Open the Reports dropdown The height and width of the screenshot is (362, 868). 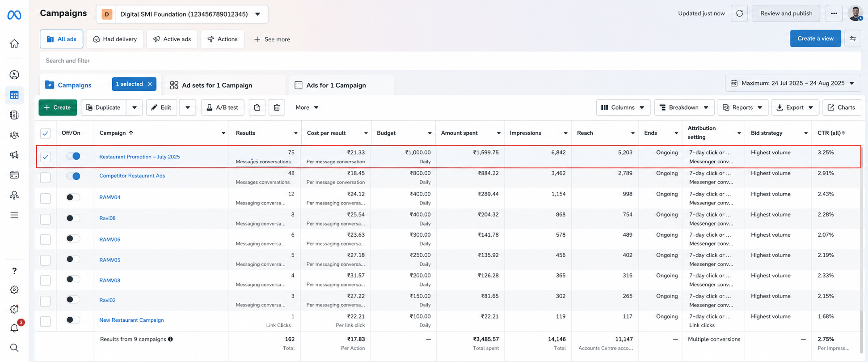[x=743, y=107]
